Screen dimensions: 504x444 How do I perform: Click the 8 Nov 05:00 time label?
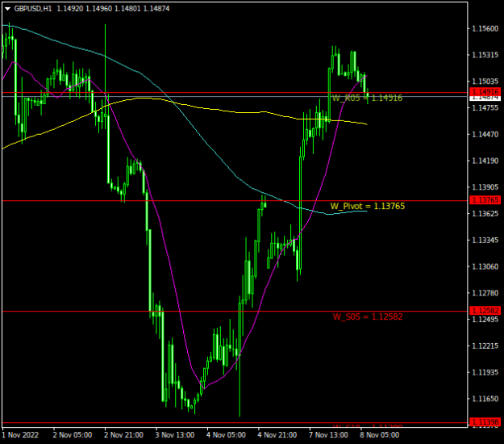pyautogui.click(x=380, y=435)
